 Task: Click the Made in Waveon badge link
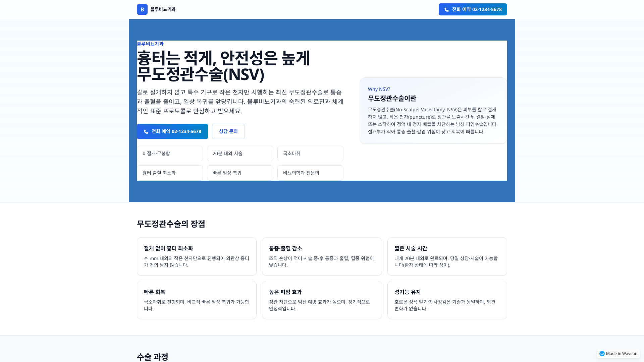click(618, 353)
